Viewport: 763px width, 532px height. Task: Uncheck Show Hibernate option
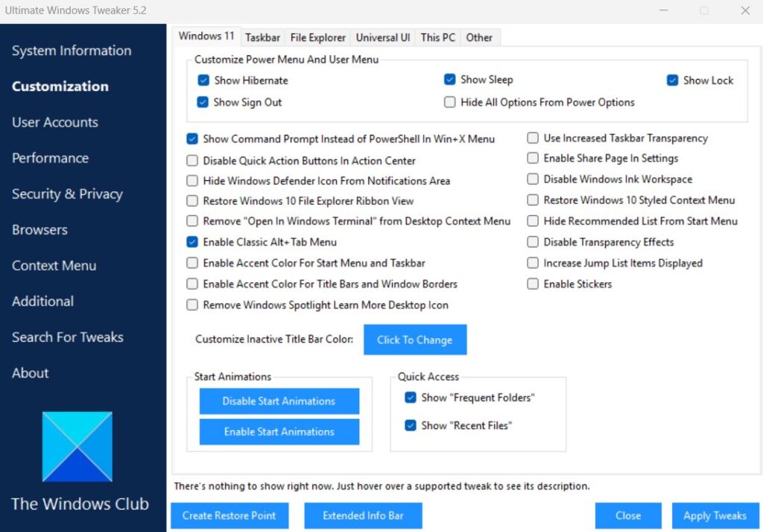pyautogui.click(x=203, y=80)
